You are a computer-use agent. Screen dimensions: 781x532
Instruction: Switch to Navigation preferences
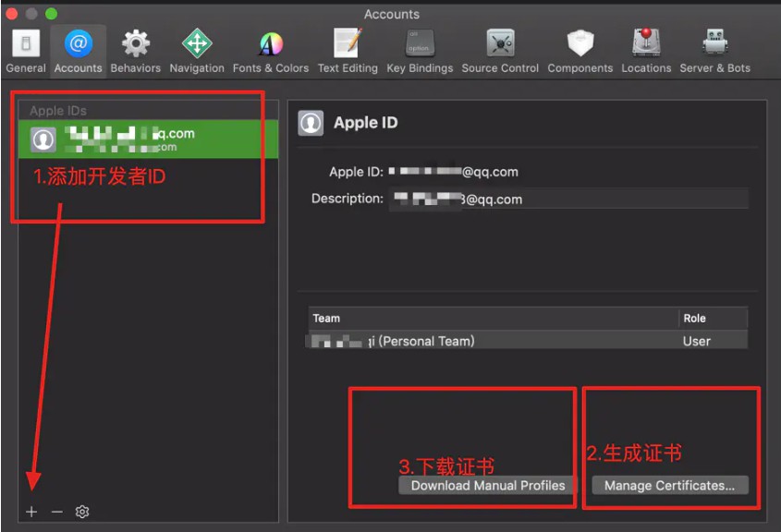click(x=197, y=51)
